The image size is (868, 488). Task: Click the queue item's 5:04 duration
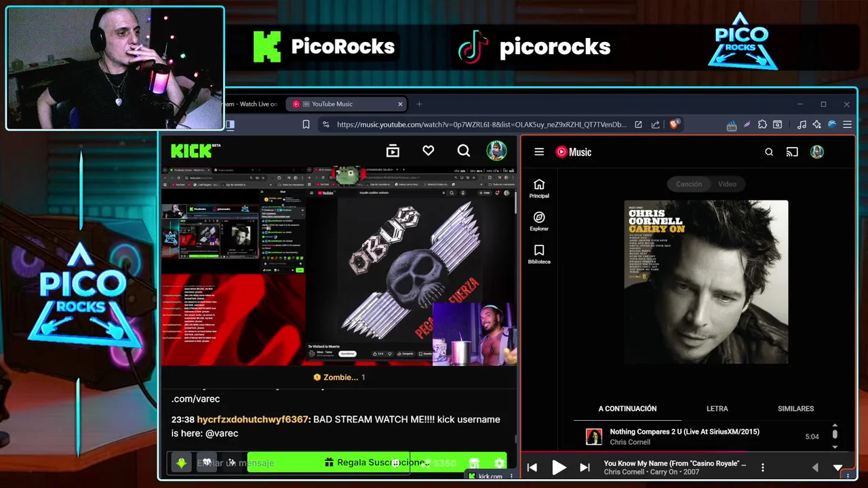pyautogui.click(x=812, y=436)
